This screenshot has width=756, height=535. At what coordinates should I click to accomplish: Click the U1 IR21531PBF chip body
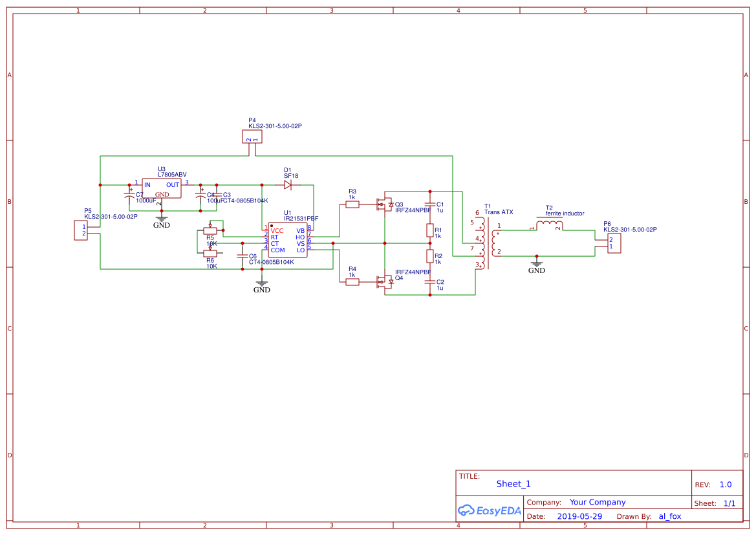point(288,240)
